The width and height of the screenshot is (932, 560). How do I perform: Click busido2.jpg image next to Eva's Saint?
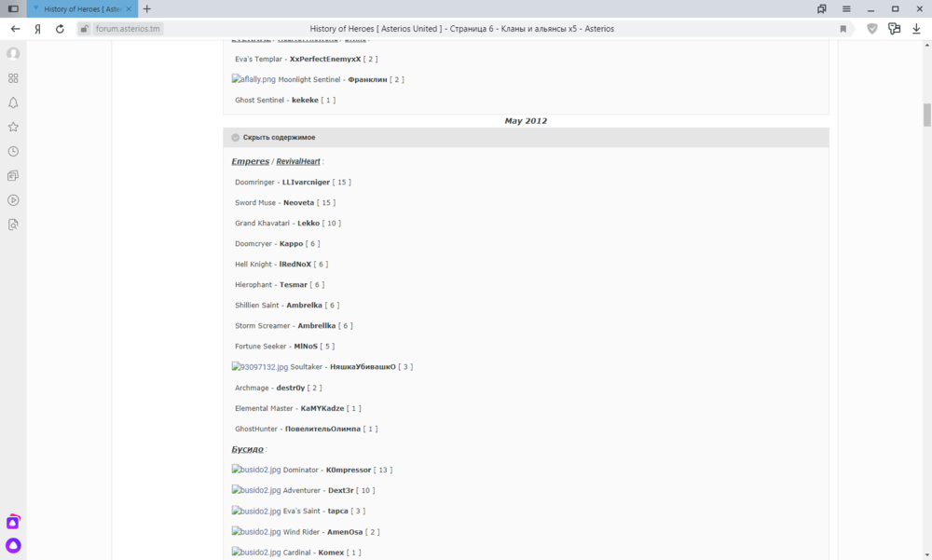[x=256, y=511]
